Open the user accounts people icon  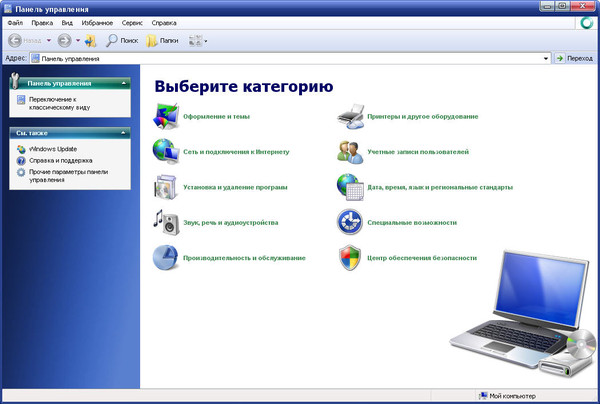pyautogui.click(x=350, y=152)
